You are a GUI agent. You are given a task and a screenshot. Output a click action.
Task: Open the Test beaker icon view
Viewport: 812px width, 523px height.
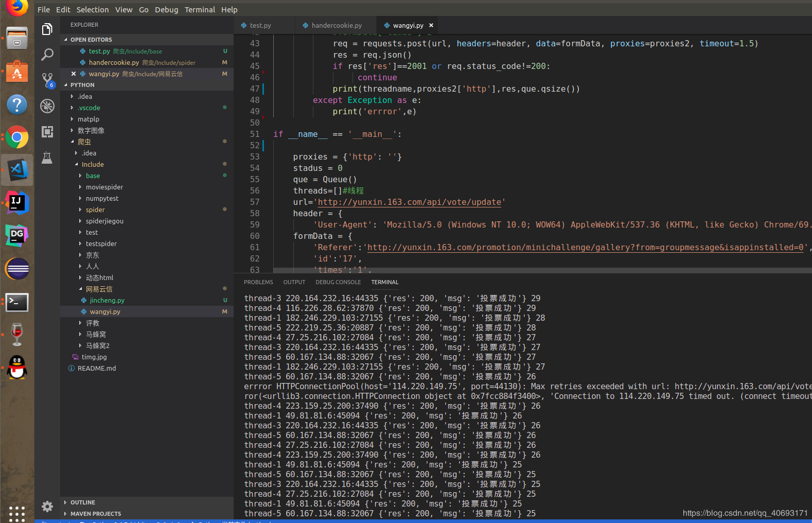pos(47,158)
